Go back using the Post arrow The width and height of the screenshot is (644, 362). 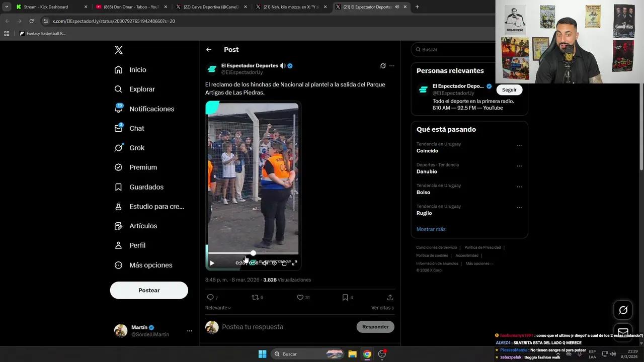pos(209,50)
